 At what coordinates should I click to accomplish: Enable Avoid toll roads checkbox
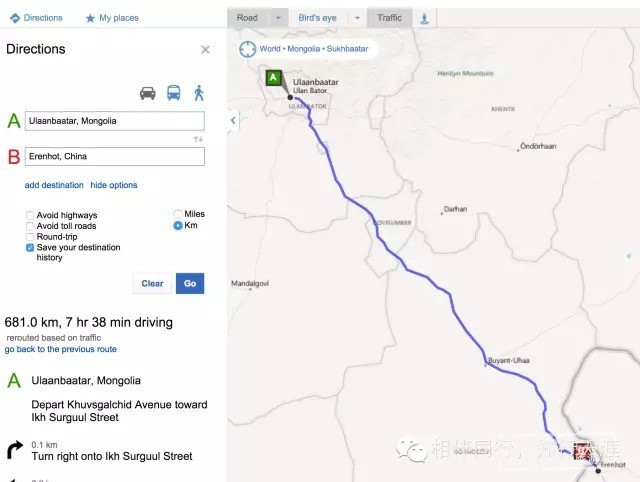pos(30,226)
